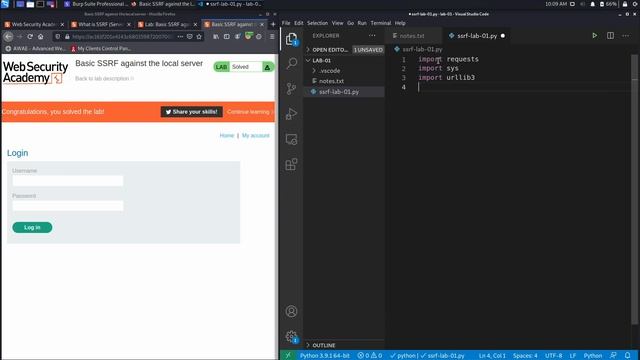Open notes.txt in the Explorer tree
This screenshot has width=640, height=360.
coord(344,81)
